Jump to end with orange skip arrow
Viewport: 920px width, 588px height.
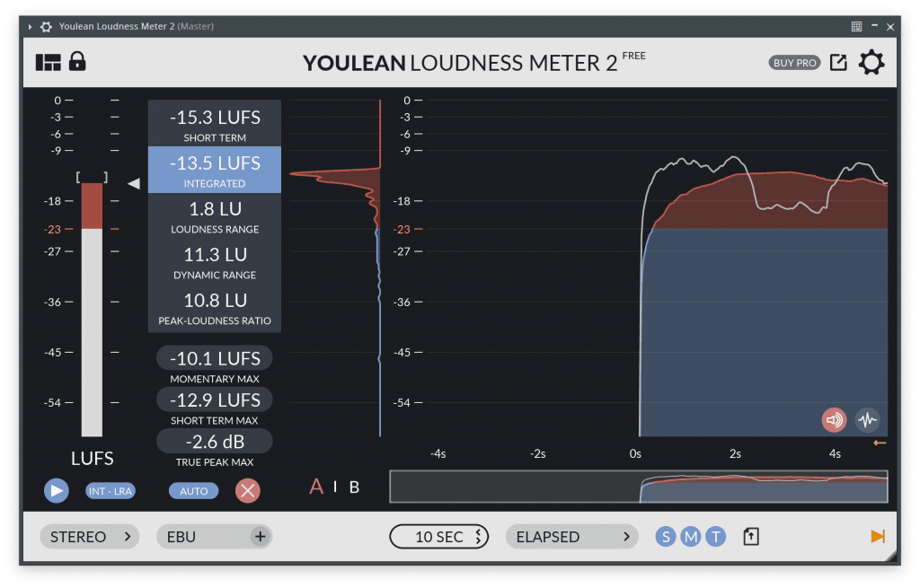(x=878, y=537)
